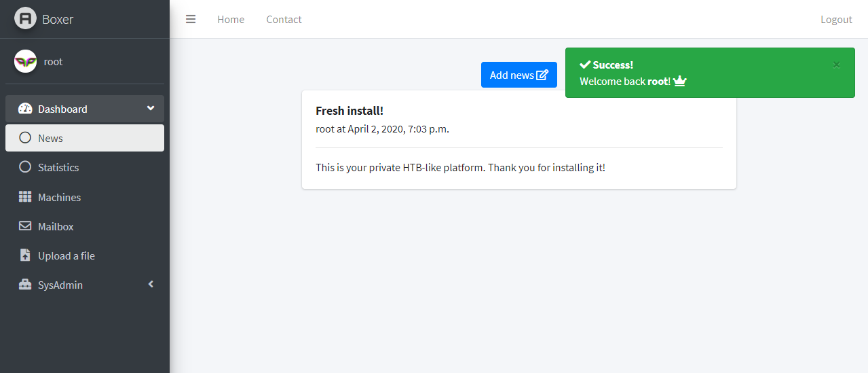Screen dimensions: 868x373
Task: Expand the SysAdmin menu arrow
Action: pyautogui.click(x=151, y=285)
